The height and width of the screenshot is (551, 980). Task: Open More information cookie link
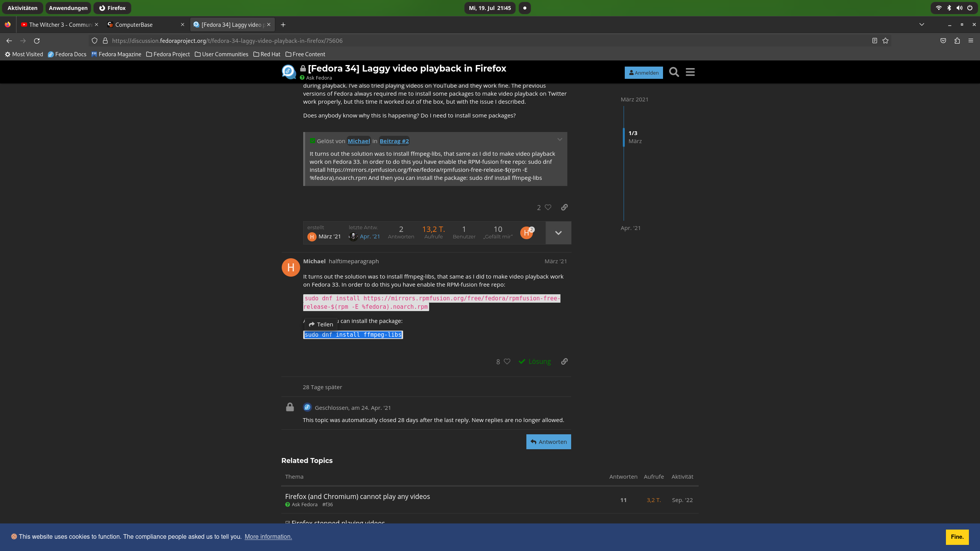(268, 536)
